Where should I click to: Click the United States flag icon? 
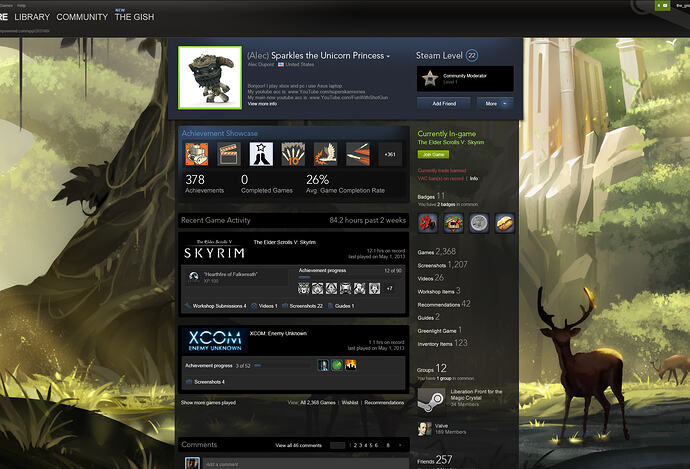281,65
